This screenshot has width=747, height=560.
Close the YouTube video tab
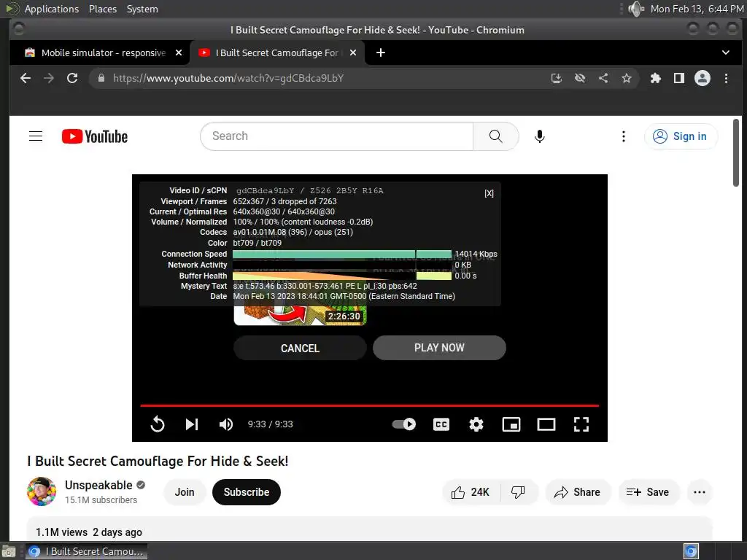353,52
